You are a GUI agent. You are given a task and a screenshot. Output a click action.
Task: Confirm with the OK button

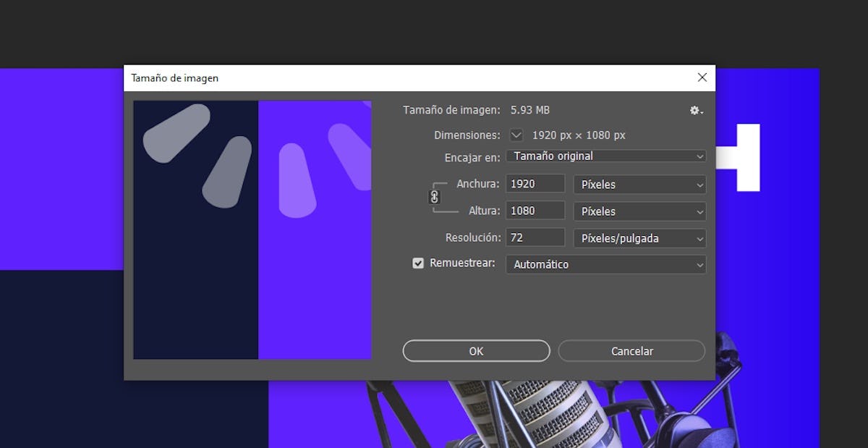(x=476, y=351)
